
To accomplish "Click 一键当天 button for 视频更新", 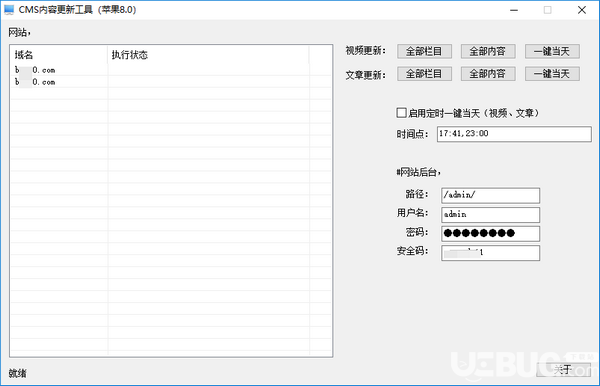I will (552, 51).
